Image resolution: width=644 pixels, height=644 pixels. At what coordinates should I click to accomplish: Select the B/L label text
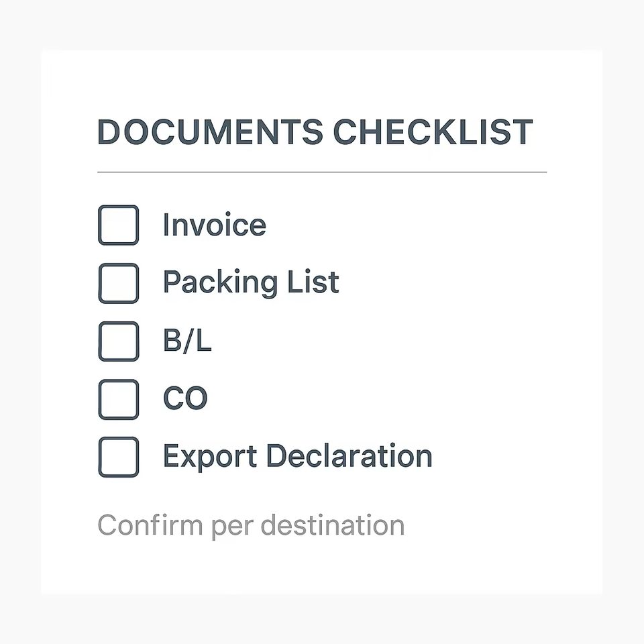[187, 341]
